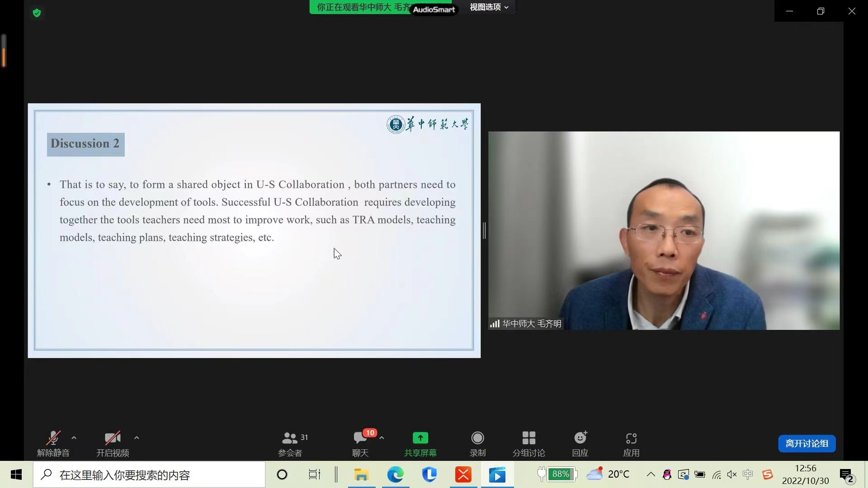Leave the breakout room

[807, 443]
